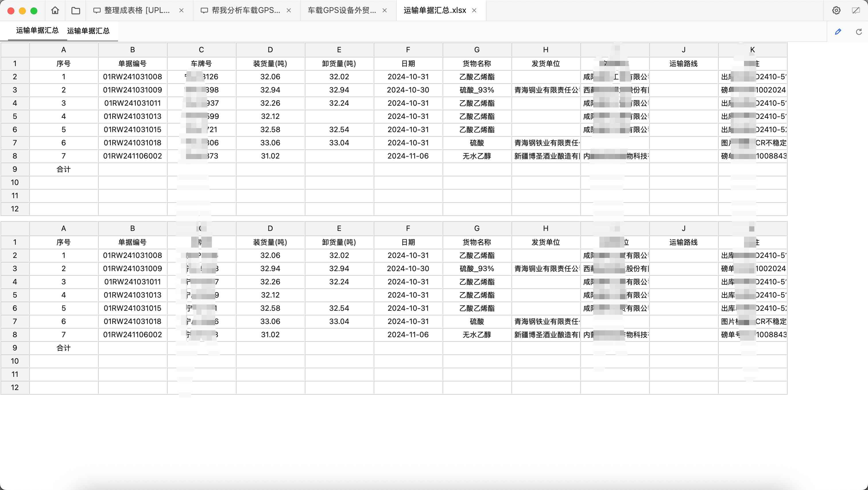
Task: Click 装货量(吨) header in top table
Action: click(x=270, y=64)
